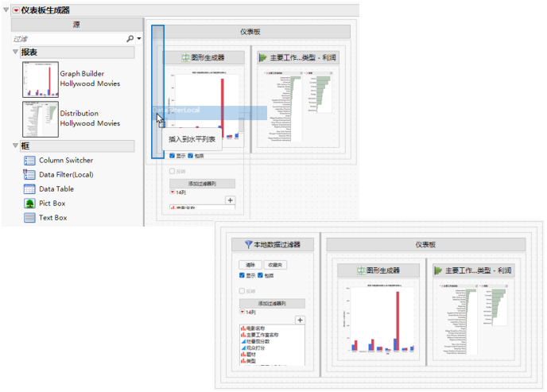Click the Data Filter(Local) box icon
This screenshot has height=392, width=547.
point(29,174)
